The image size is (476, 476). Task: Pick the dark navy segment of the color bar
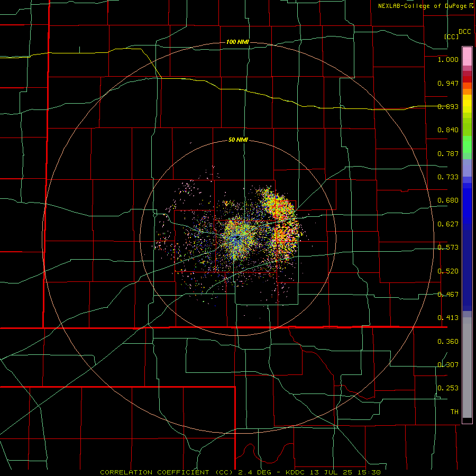coord(467,270)
